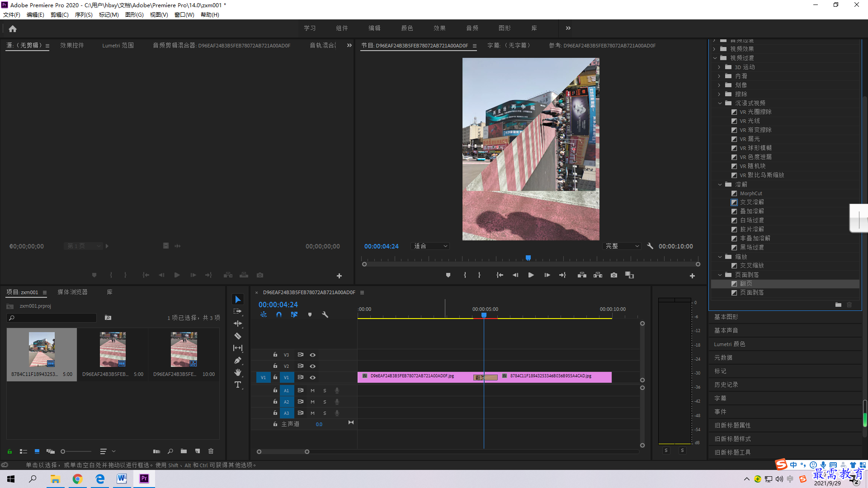Click the program monitor playhead marker
The height and width of the screenshot is (488, 868).
click(528, 258)
